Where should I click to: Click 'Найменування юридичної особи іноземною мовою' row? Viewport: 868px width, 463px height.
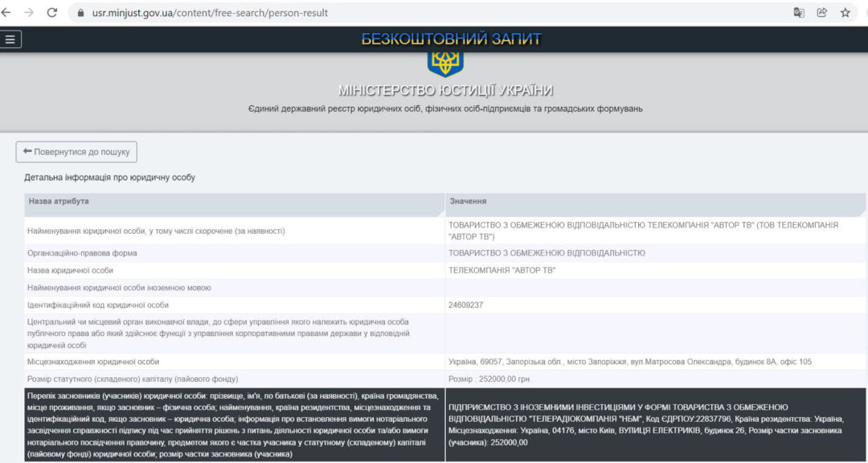tap(445, 288)
